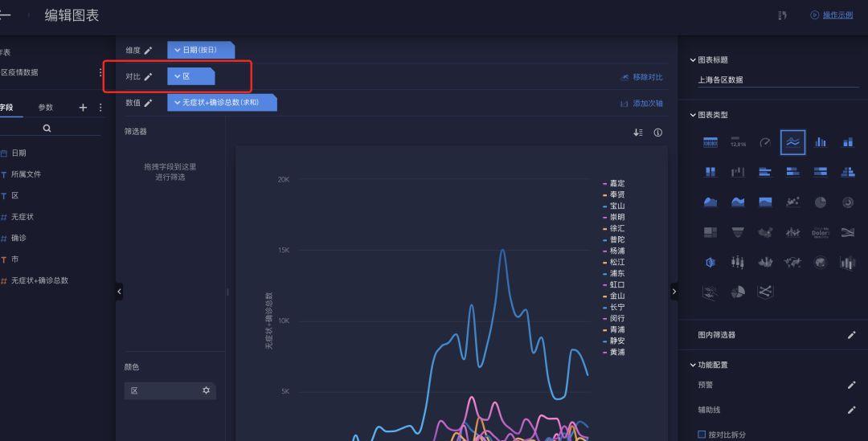
Task: Select the China map chart type
Action: click(765, 232)
